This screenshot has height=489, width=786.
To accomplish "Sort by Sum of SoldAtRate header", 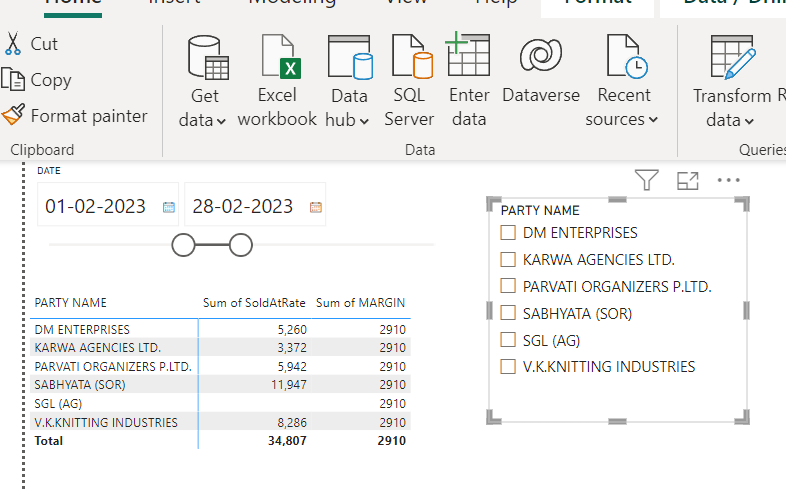I will click(x=254, y=303).
